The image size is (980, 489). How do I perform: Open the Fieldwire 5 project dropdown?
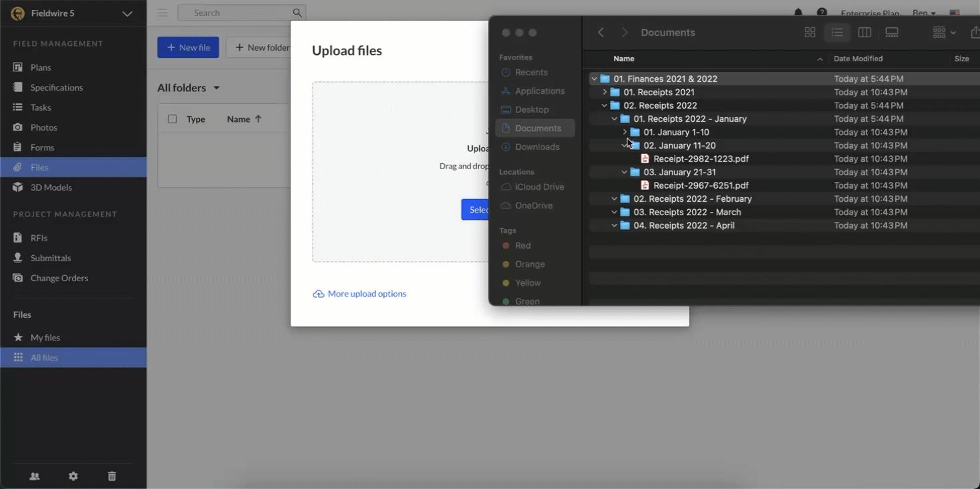(127, 13)
